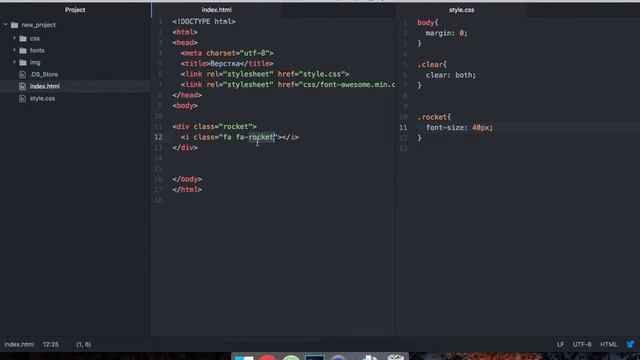Screen dimensions: 640x360
Task: Open style.css from the project tree
Action: point(42,98)
